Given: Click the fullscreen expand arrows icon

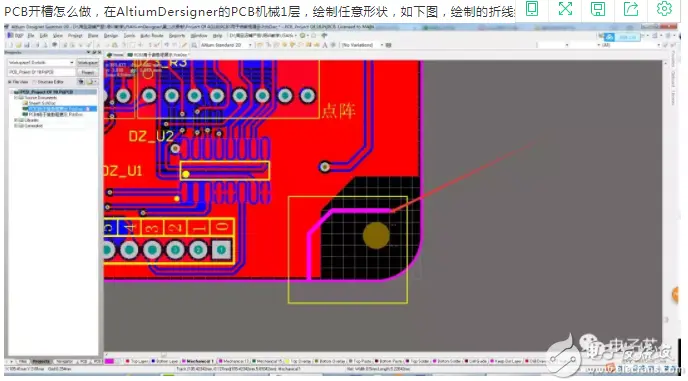Looking at the screenshot, I should point(565,8).
